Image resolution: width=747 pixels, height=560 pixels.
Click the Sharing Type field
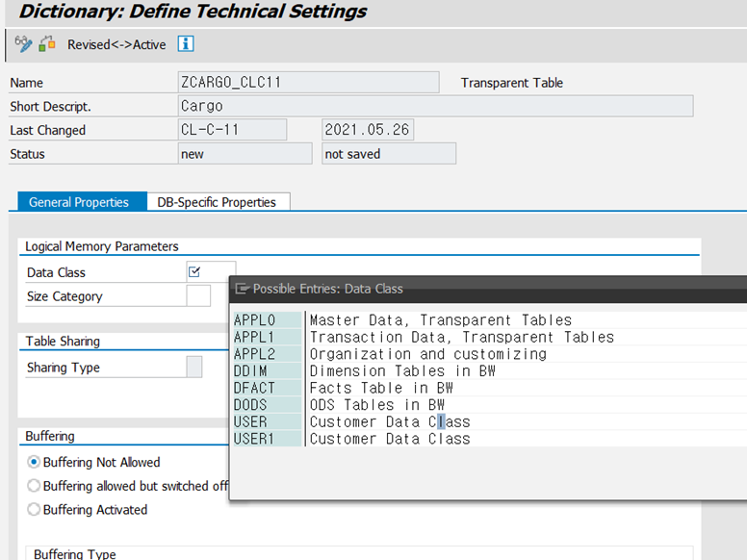[x=194, y=367]
